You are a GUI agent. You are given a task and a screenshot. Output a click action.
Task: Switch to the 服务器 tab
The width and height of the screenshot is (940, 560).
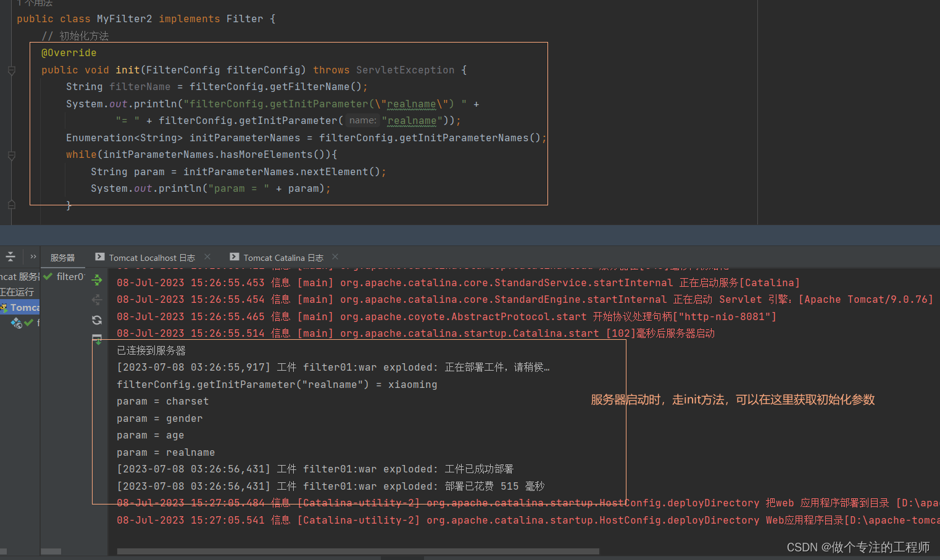click(62, 257)
